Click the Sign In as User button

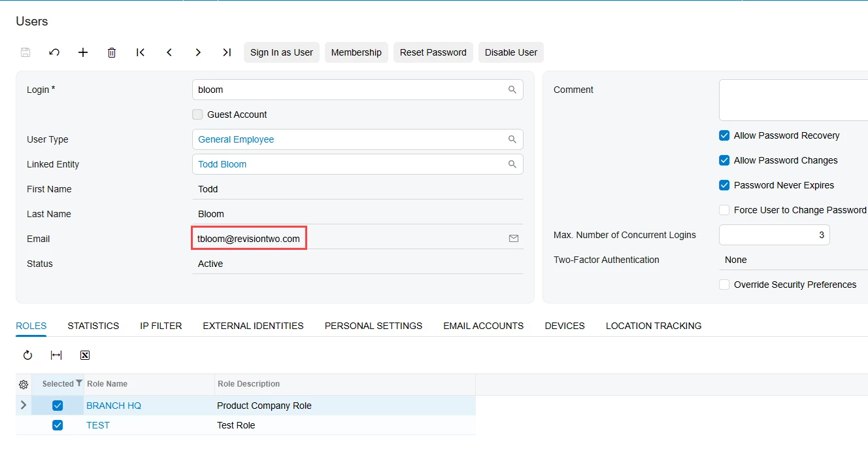(282, 52)
